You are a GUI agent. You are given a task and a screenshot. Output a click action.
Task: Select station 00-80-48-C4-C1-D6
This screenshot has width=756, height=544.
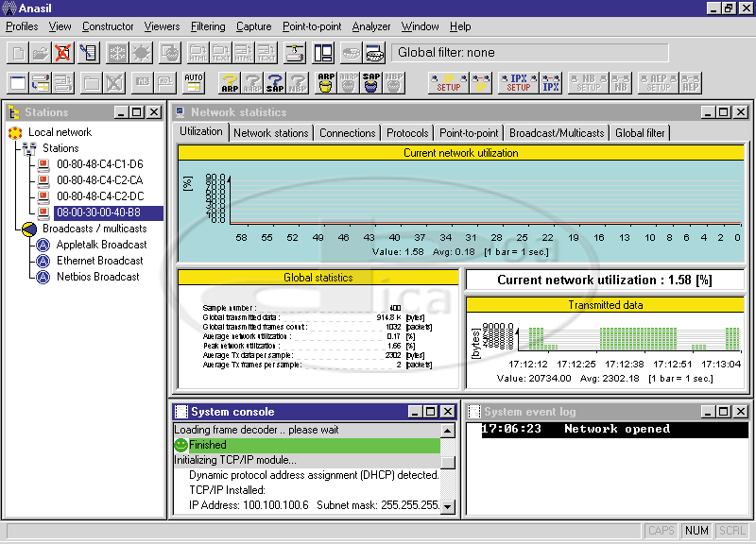point(99,164)
